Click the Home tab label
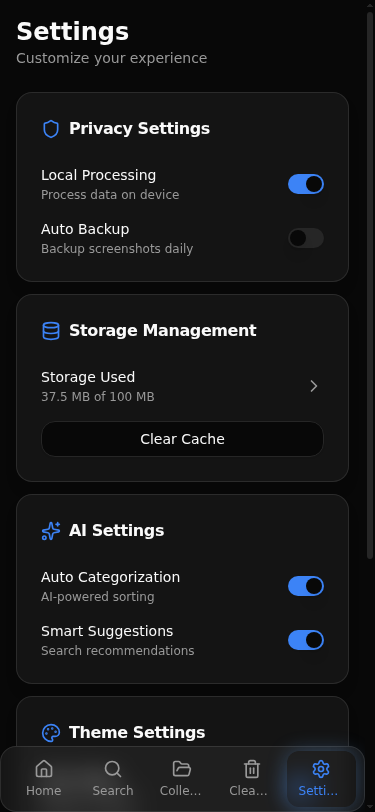The height and width of the screenshot is (812, 375). click(44, 791)
